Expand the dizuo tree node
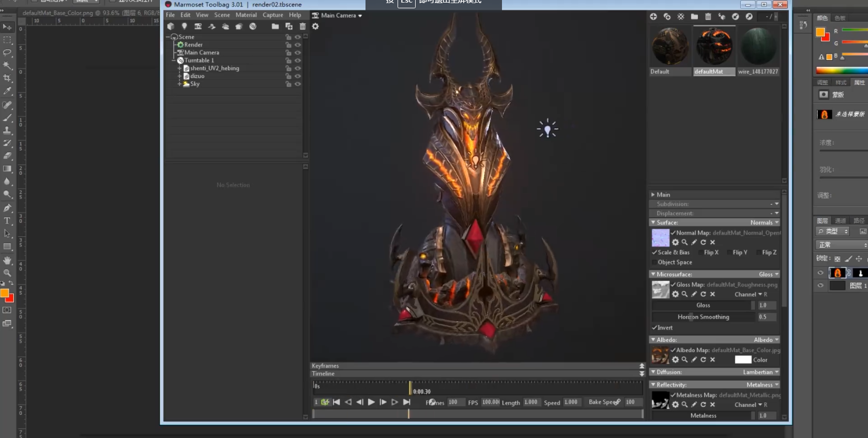This screenshot has height=438, width=868. [x=179, y=76]
